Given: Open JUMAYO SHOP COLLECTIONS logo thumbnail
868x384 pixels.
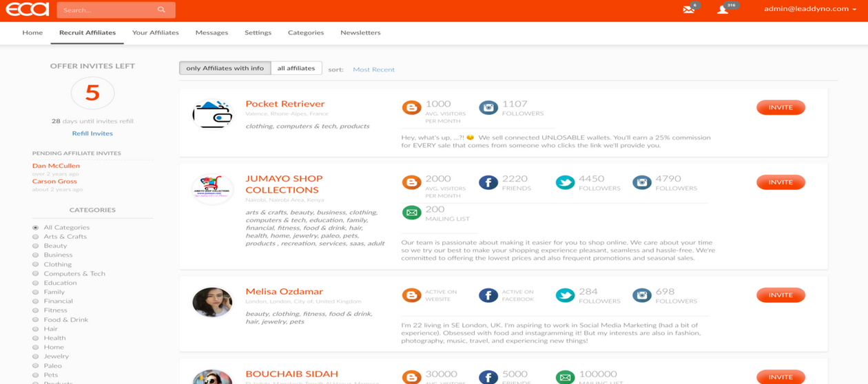Looking at the screenshot, I should point(212,189).
